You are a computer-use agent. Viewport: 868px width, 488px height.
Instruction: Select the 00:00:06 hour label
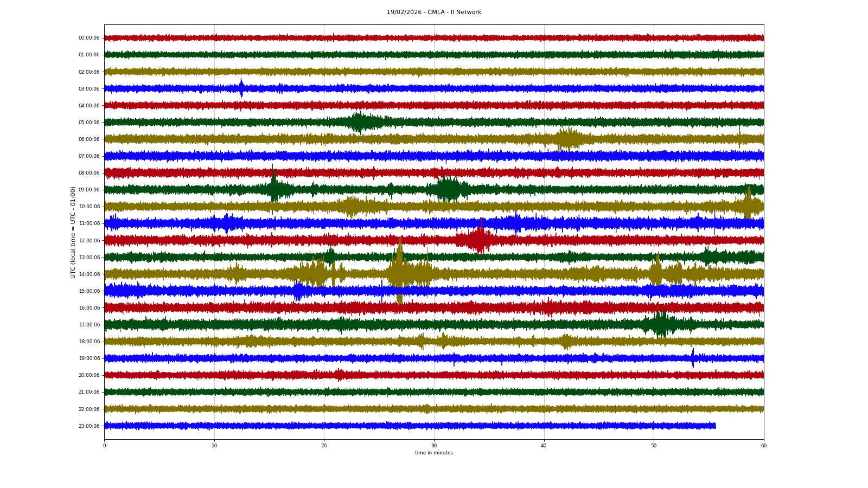[89, 38]
